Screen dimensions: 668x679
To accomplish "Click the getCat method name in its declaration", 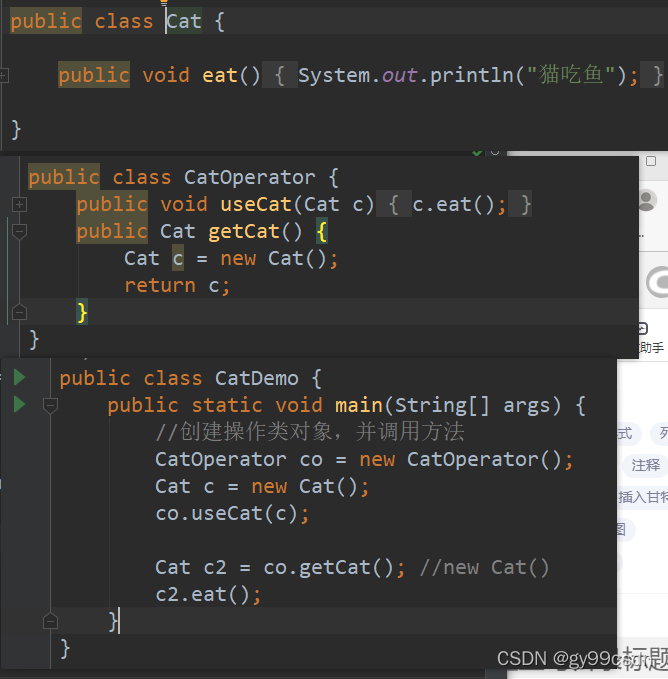I will [243, 232].
